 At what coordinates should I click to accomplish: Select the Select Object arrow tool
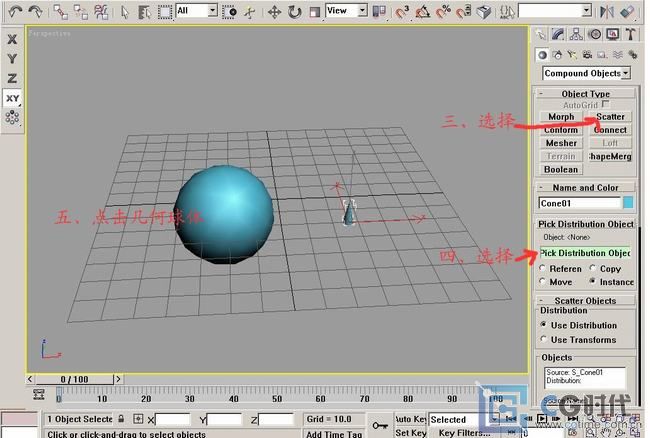click(x=124, y=12)
